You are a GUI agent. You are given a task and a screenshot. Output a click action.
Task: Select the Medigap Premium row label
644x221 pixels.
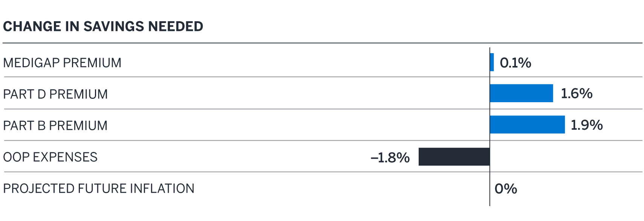point(62,63)
